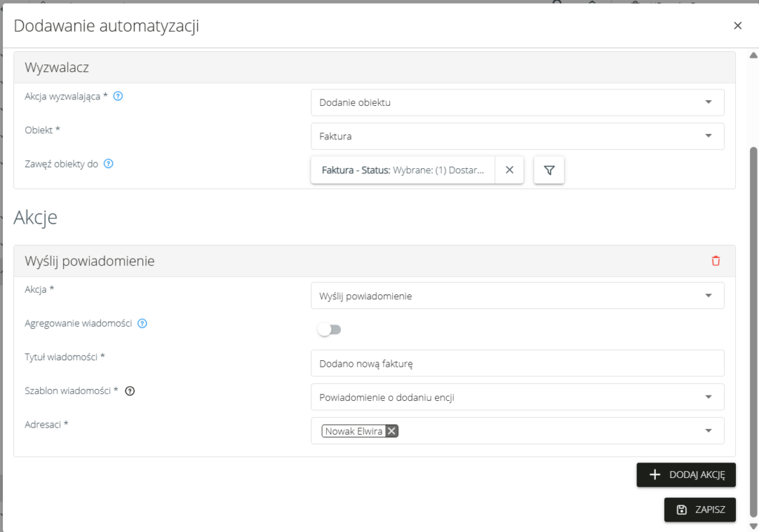This screenshot has width=759, height=532.
Task: Open the Obiekt dropdown showing Faktura
Action: tap(708, 136)
